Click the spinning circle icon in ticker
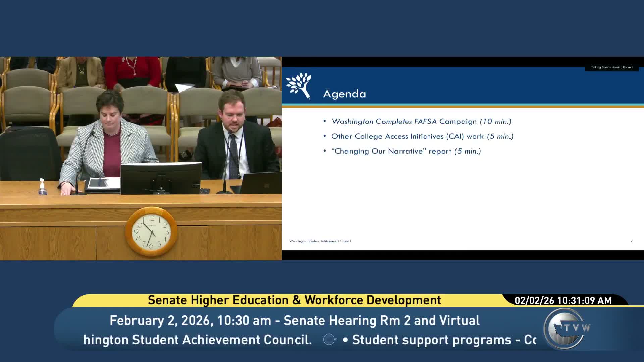Viewport: 644px width, 362px height. click(x=329, y=340)
